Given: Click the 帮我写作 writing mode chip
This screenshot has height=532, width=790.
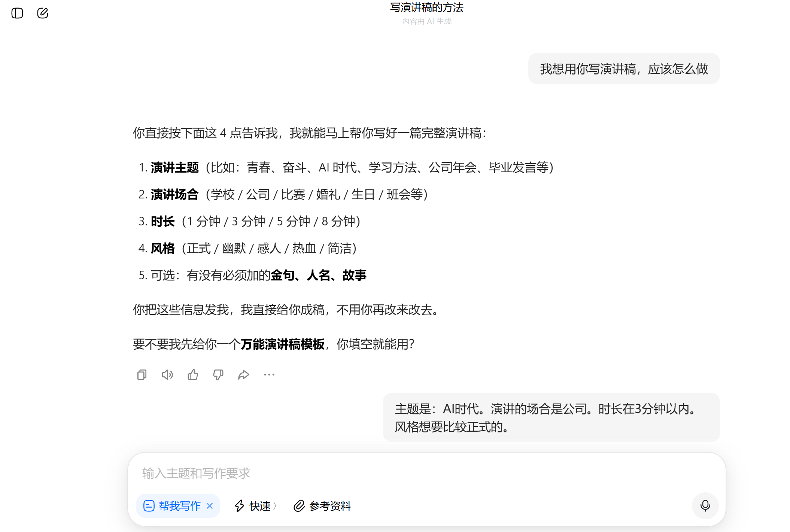Looking at the screenshot, I should pos(179,506).
